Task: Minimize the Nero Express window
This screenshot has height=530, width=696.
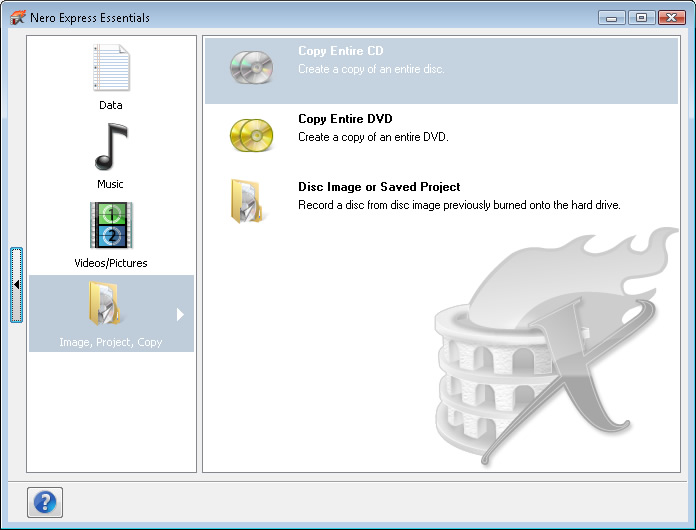Action: (612, 18)
